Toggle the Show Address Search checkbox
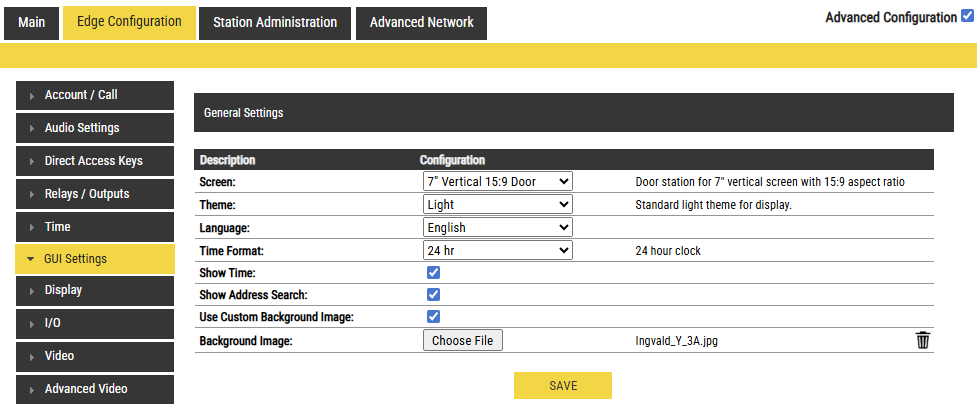The width and height of the screenshot is (977, 406). [434, 295]
